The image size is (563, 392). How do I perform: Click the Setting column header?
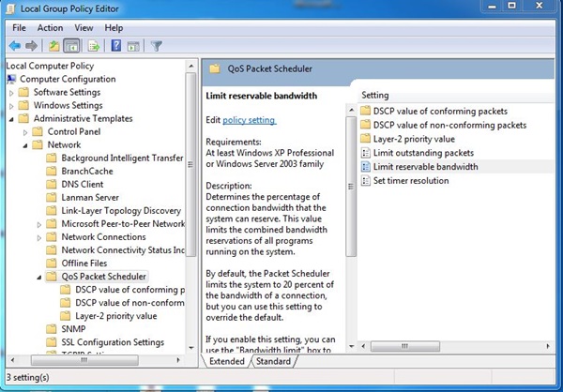click(x=375, y=95)
